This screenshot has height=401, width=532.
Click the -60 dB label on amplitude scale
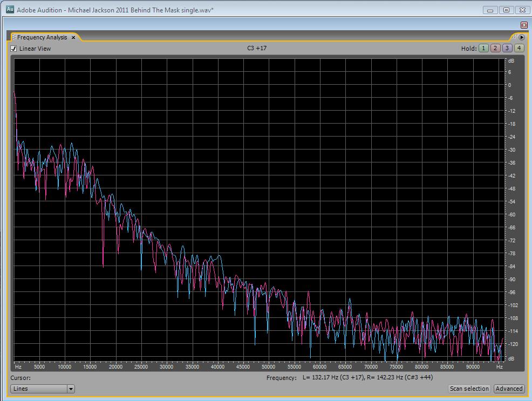(510, 215)
